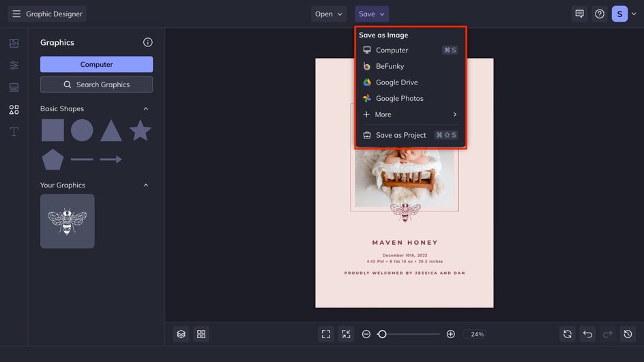This screenshot has height=362, width=644.
Task: Add a pentagon basic shape
Action: click(53, 160)
